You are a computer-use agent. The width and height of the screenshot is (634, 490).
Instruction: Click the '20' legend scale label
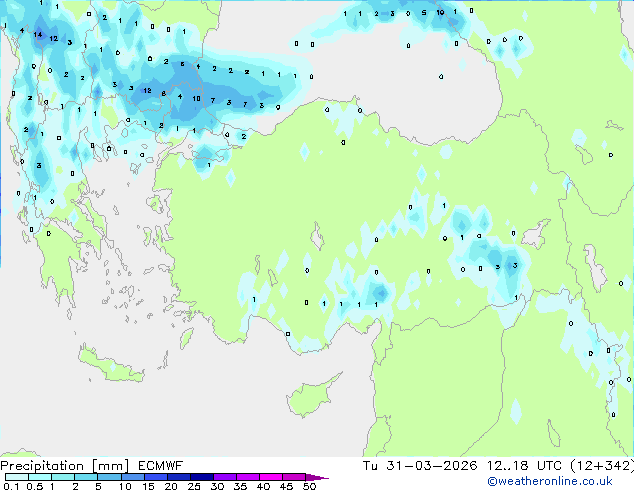tap(171, 486)
